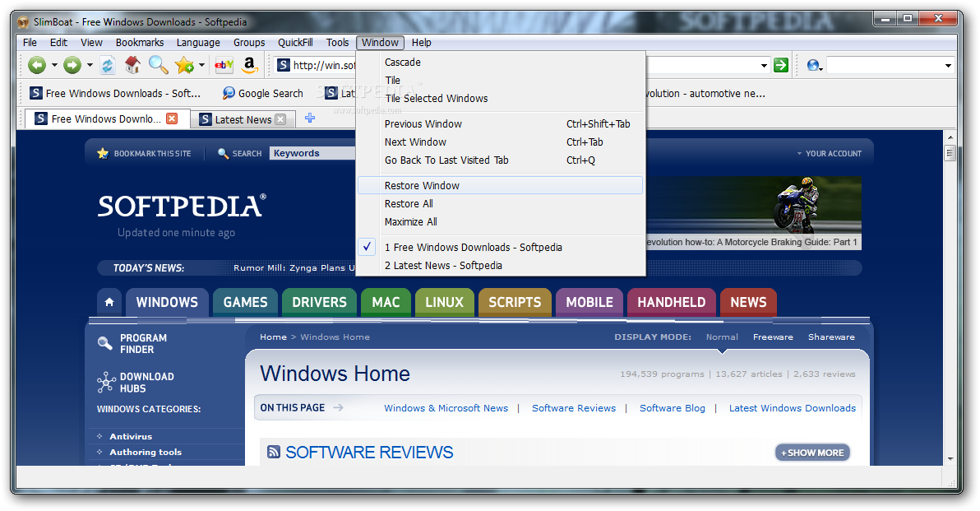Viewport: 980px width, 511px height.
Task: Choose Restore All
Action: [x=501, y=203]
